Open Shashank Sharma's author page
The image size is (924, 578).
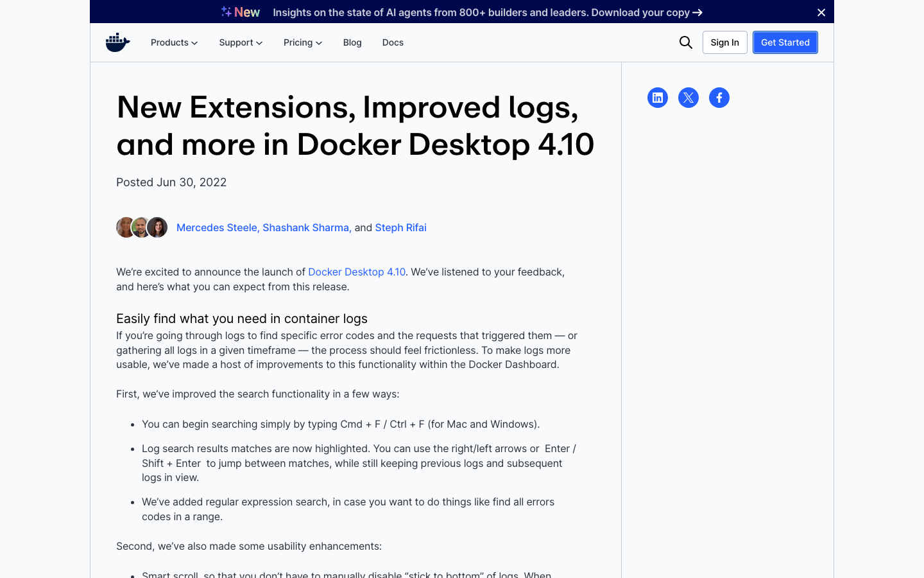tap(306, 227)
